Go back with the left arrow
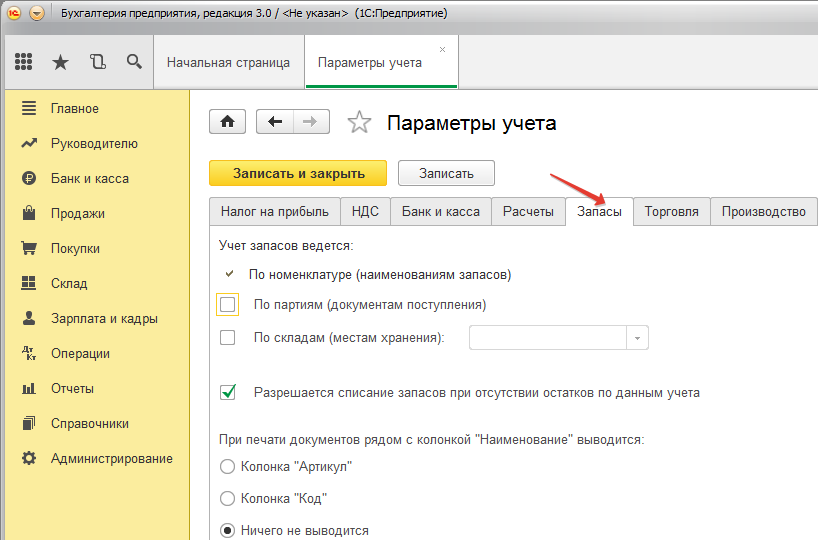The height and width of the screenshot is (540, 818). tap(275, 122)
